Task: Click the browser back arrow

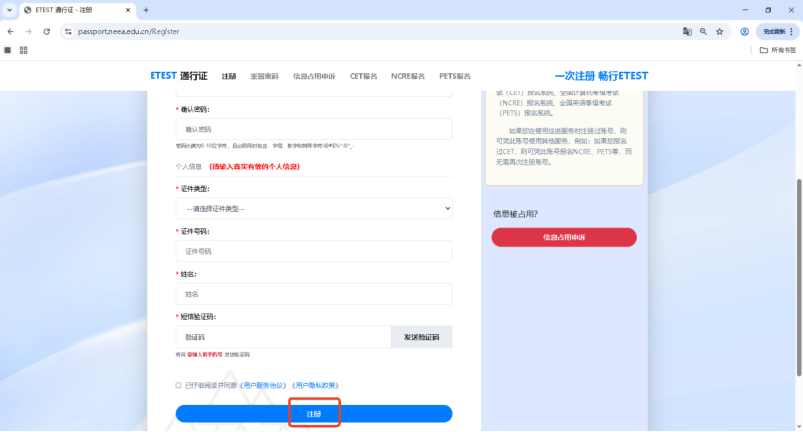Action: [x=10, y=31]
